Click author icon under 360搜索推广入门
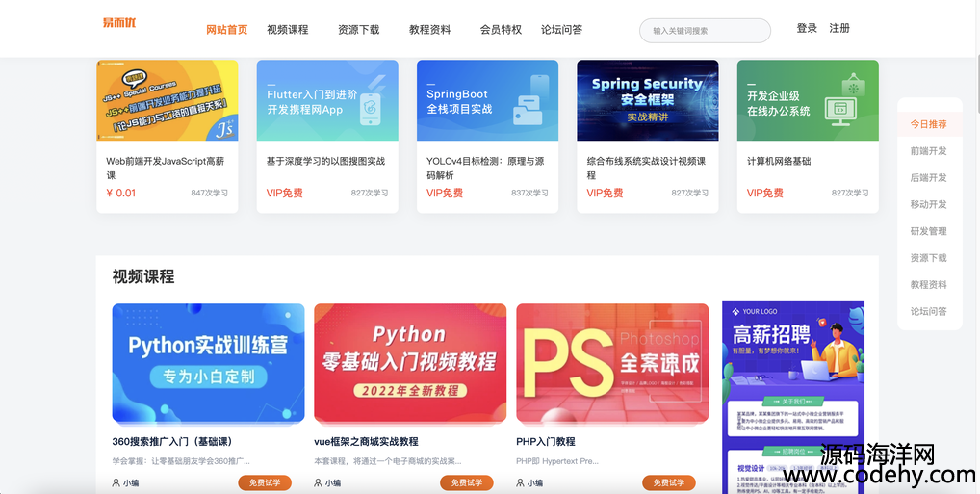 (116, 482)
